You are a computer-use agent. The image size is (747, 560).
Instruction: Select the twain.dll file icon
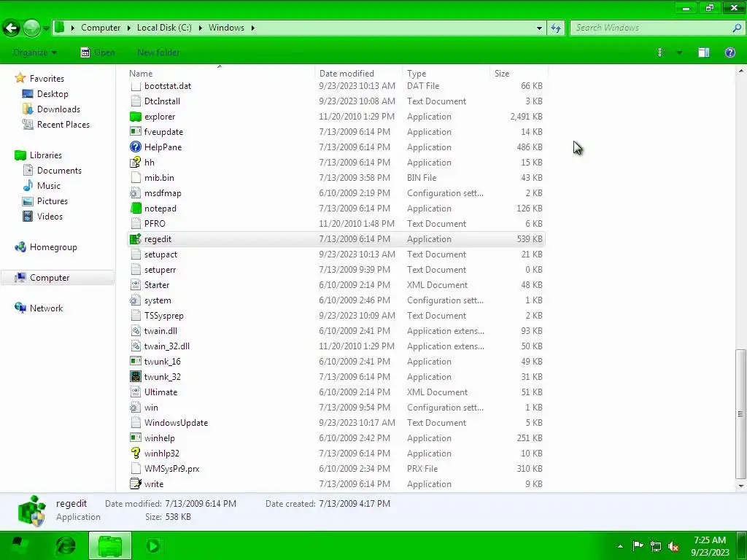coord(136,331)
